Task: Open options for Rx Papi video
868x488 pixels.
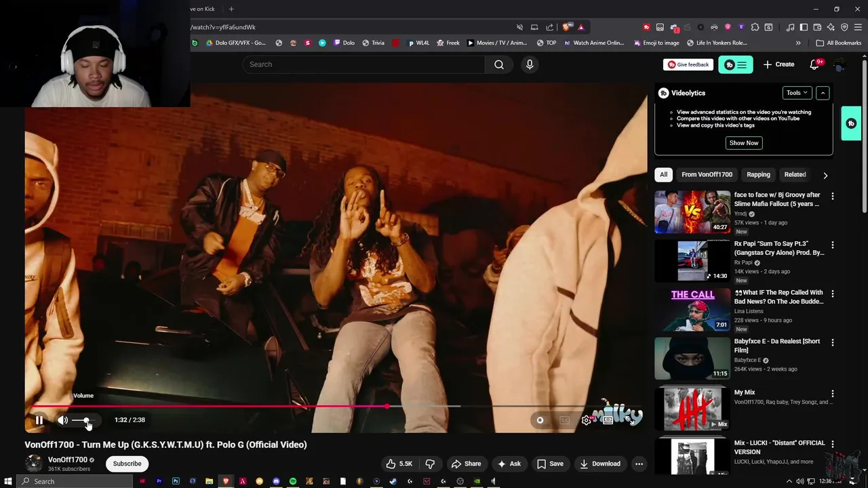Action: pyautogui.click(x=833, y=245)
